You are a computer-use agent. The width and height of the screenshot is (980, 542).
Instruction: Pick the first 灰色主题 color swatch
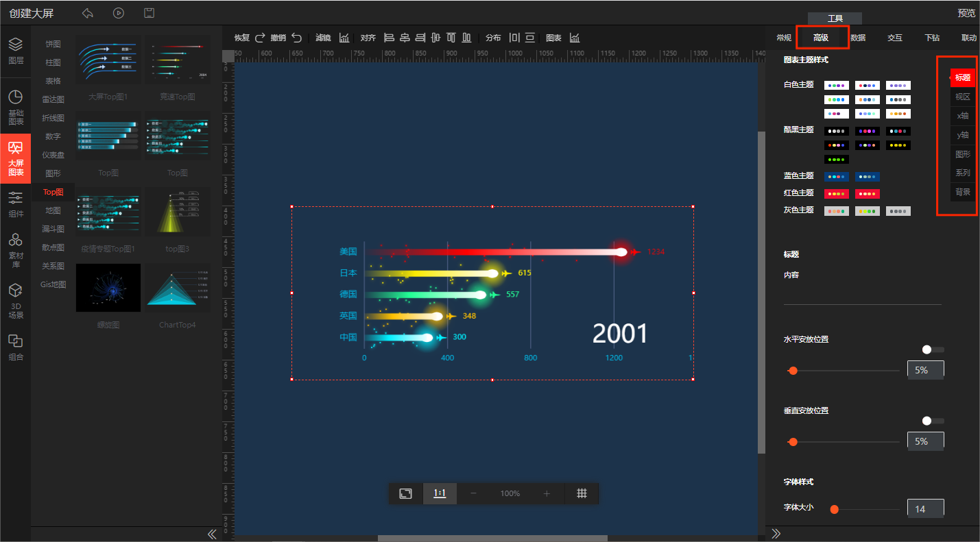(837, 211)
